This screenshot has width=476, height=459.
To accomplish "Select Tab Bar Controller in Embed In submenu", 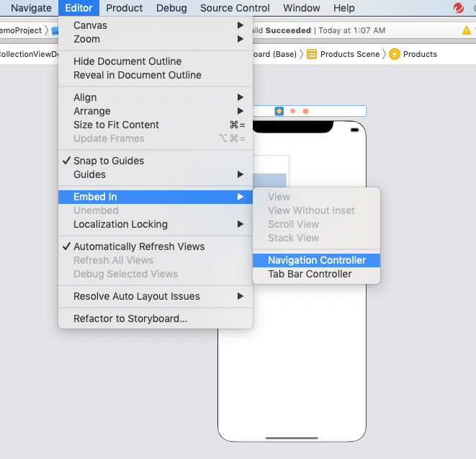I will coord(316,274).
